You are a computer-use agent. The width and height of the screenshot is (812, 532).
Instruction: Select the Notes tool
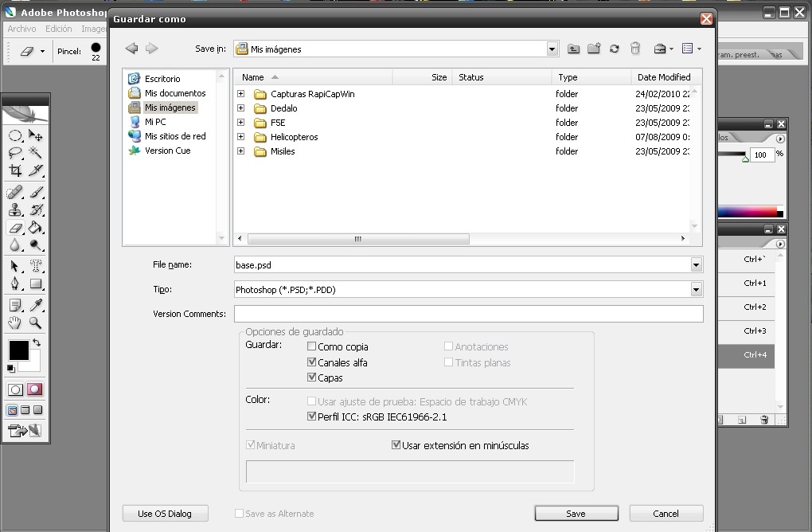[15, 305]
